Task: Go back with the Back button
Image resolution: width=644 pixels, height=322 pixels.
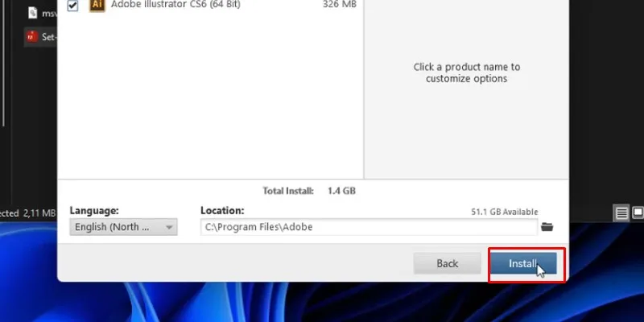Action: 447,263
